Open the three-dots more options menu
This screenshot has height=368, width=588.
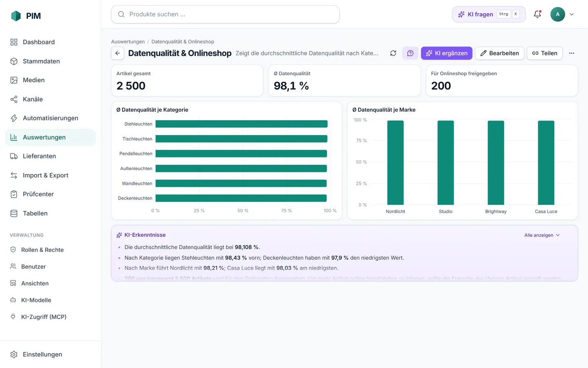point(572,53)
